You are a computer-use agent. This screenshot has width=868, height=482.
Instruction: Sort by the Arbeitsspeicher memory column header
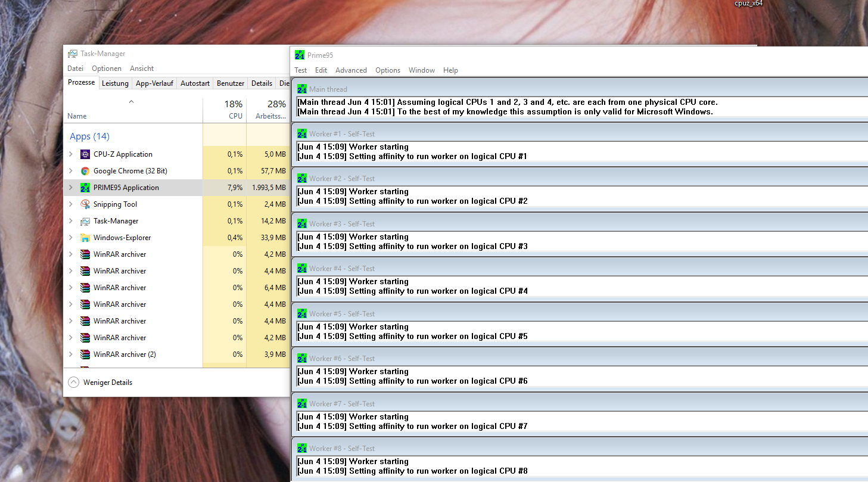click(x=267, y=111)
